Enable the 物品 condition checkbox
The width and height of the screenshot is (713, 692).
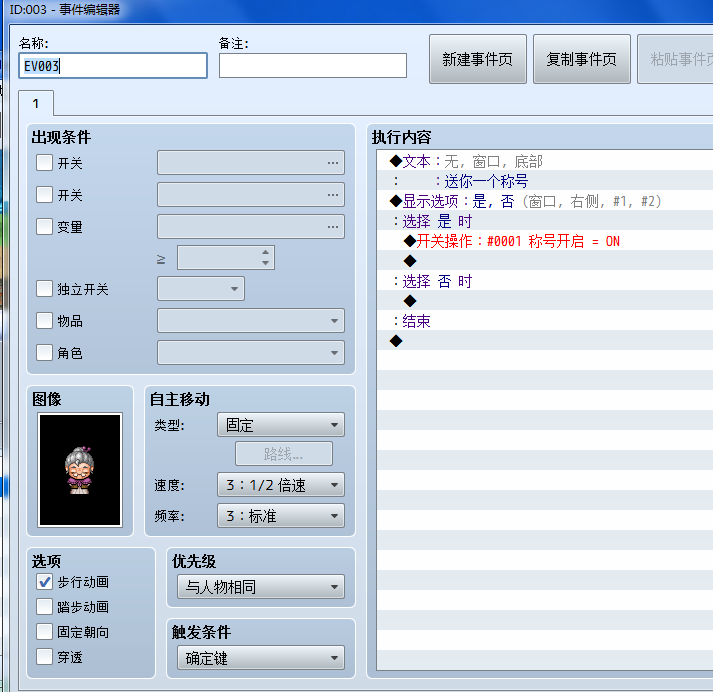click(x=44, y=321)
